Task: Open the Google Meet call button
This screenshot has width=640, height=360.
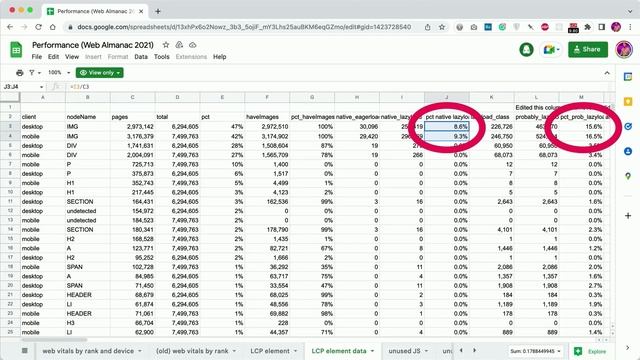Action: click(x=551, y=49)
